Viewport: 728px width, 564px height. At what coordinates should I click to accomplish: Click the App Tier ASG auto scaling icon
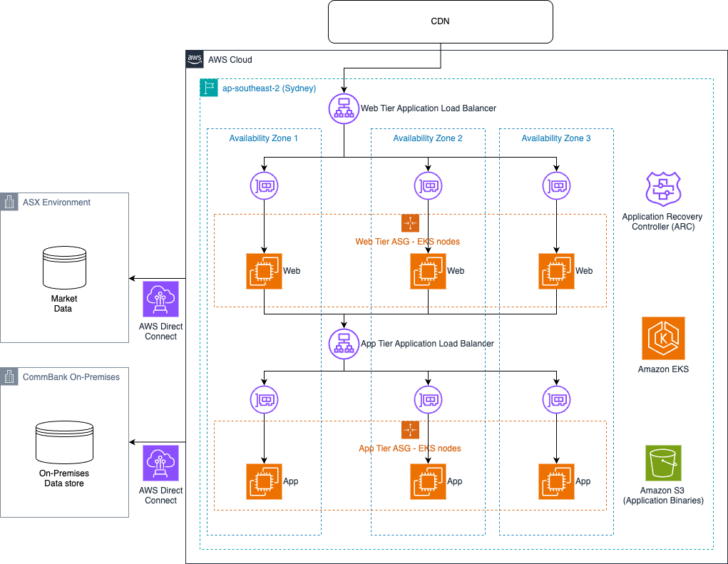coord(411,430)
